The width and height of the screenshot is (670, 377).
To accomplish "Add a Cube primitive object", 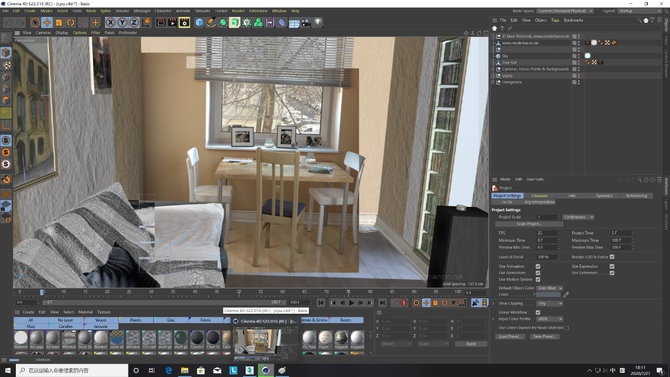I will click(199, 22).
